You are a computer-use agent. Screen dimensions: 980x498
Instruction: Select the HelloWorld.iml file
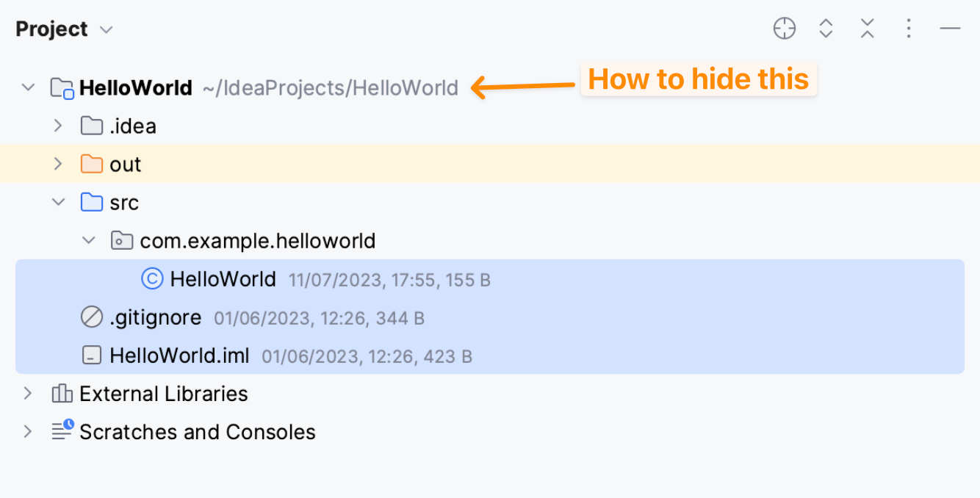(x=179, y=356)
